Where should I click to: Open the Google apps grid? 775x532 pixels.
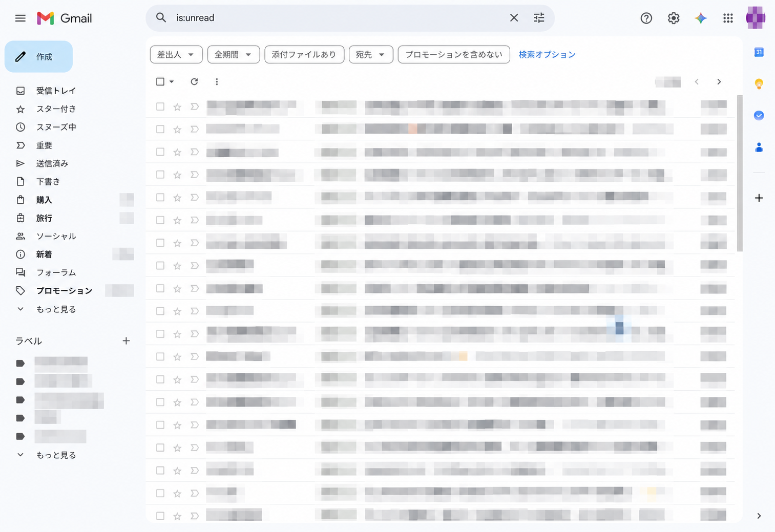[x=728, y=18]
